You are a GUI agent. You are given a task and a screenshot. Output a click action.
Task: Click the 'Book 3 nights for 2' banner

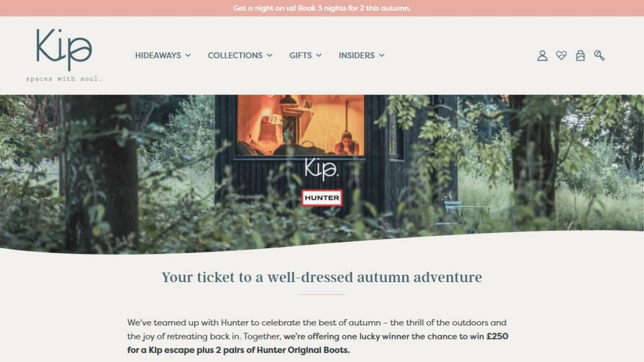322,8
